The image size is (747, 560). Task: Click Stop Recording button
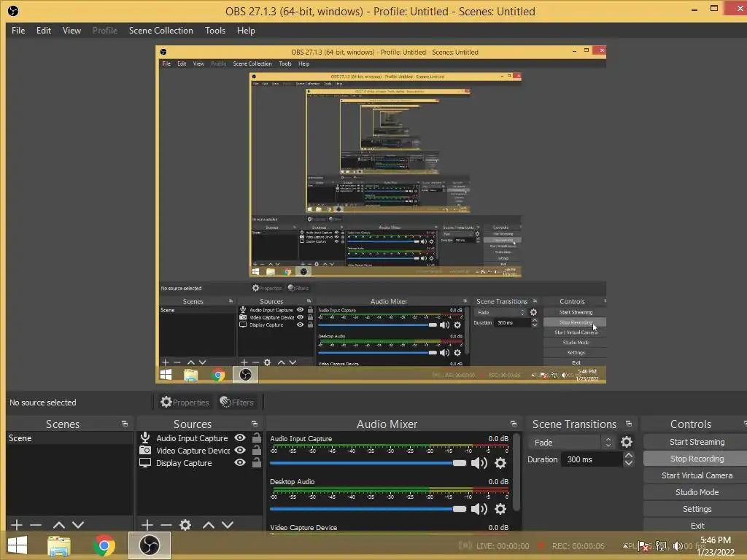tap(697, 459)
